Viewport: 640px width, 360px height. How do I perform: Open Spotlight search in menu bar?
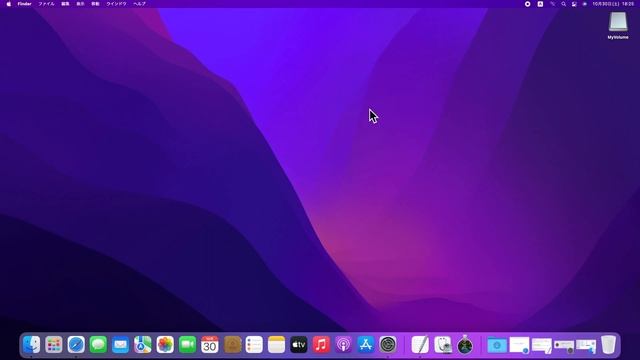563,4
